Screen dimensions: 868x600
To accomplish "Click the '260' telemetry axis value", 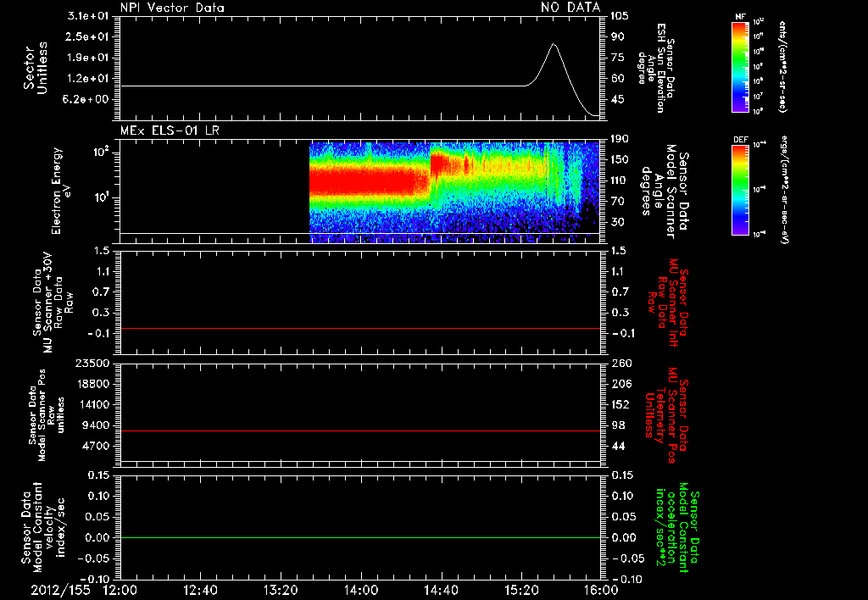I will pos(620,364).
